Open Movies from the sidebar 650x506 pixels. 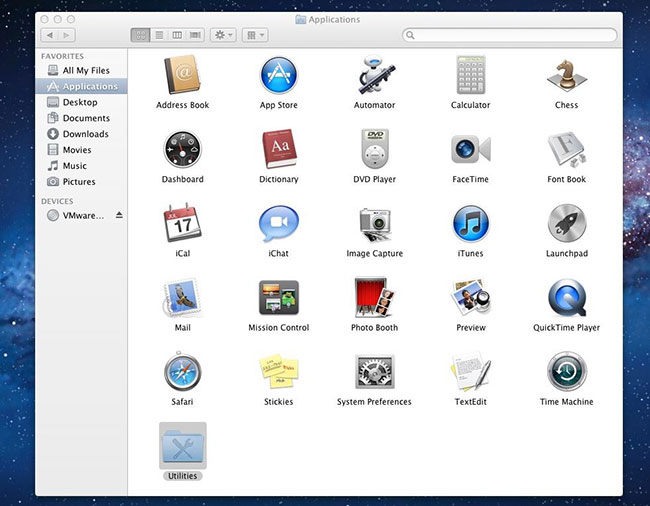click(81, 150)
